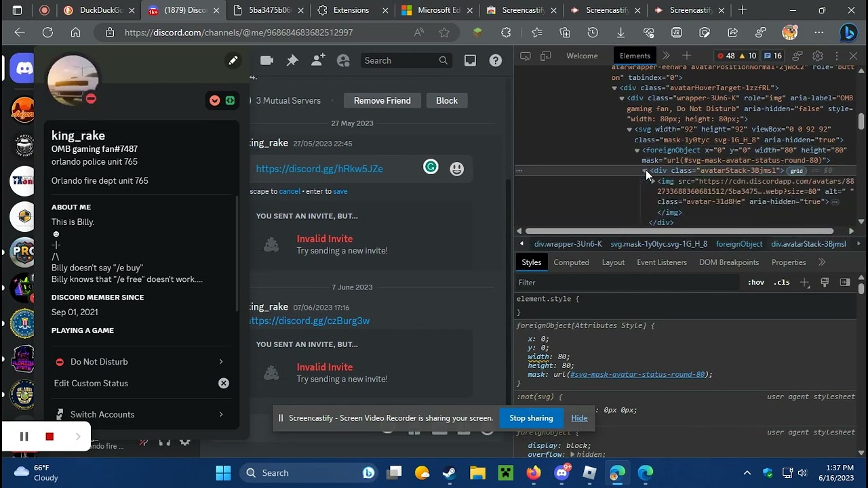The image size is (868, 488).
Task: Clear custom status X button
Action: 224,384
